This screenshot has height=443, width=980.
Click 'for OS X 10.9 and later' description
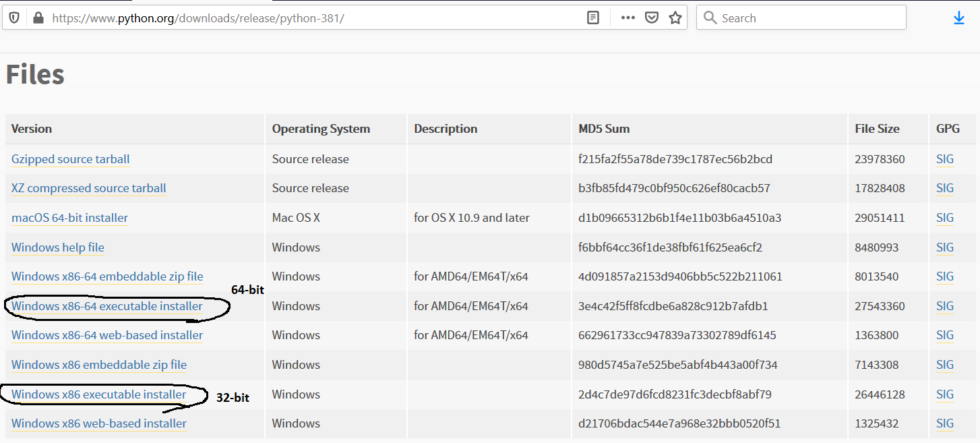tap(472, 218)
